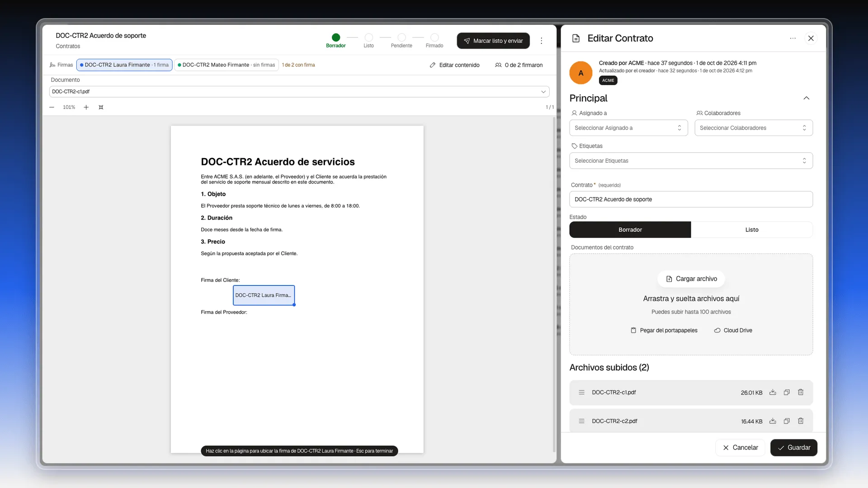
Task: Zoom out with the minus icon
Action: point(52,107)
